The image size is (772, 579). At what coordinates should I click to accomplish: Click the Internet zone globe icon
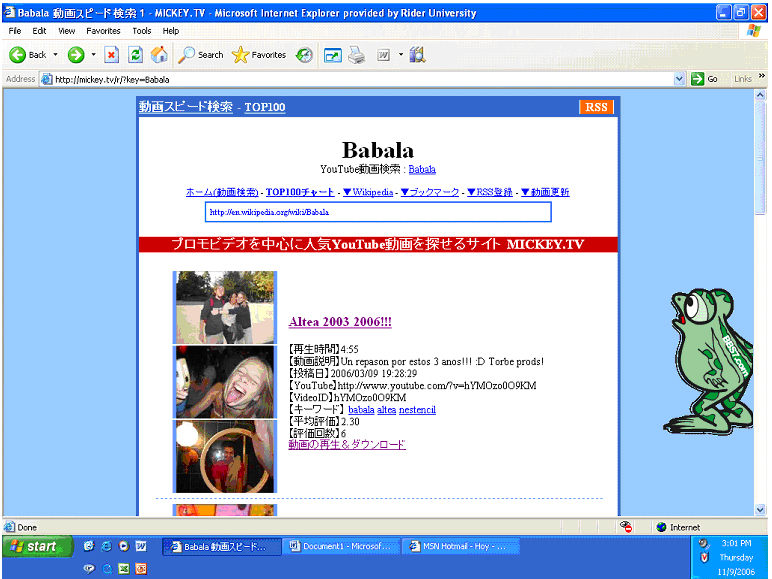[x=662, y=527]
